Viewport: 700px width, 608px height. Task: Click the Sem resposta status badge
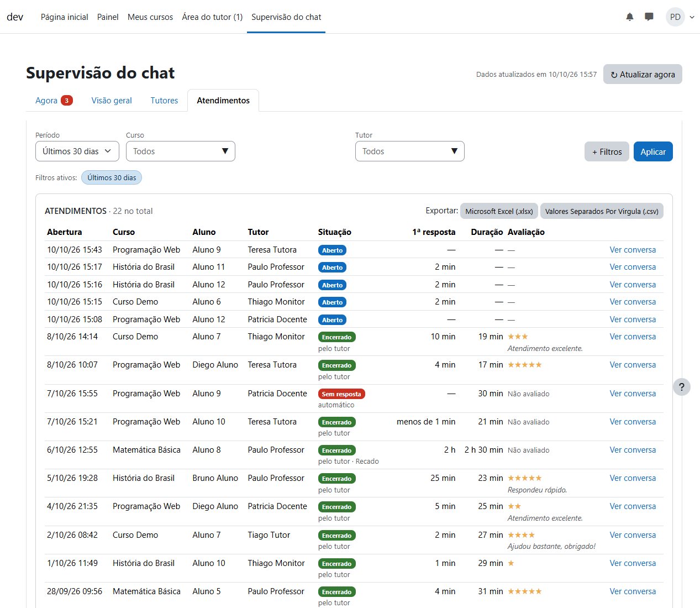pos(341,394)
